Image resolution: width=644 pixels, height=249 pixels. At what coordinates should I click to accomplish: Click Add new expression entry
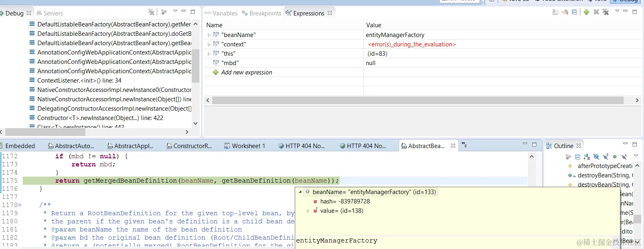coord(246,72)
